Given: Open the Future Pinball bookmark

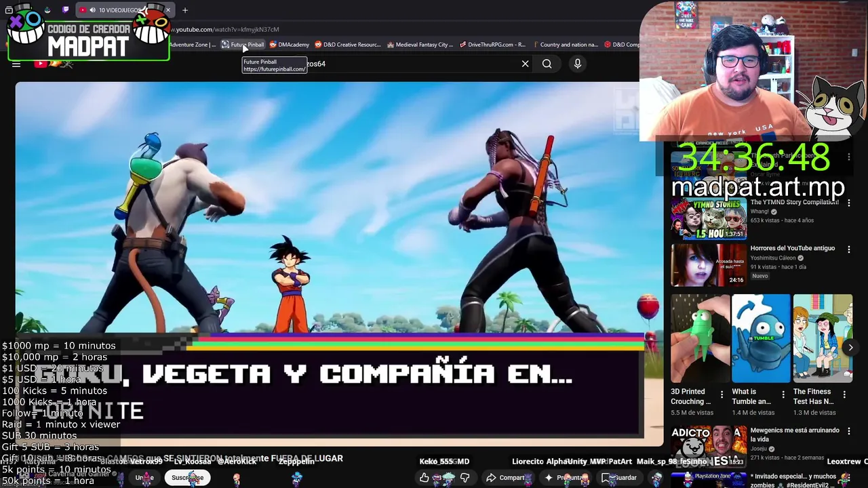Looking at the screenshot, I should point(243,45).
